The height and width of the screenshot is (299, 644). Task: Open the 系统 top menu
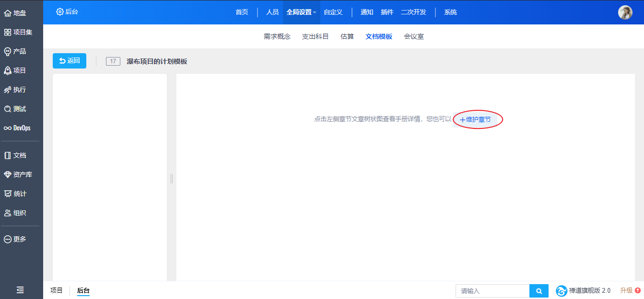[x=450, y=12]
